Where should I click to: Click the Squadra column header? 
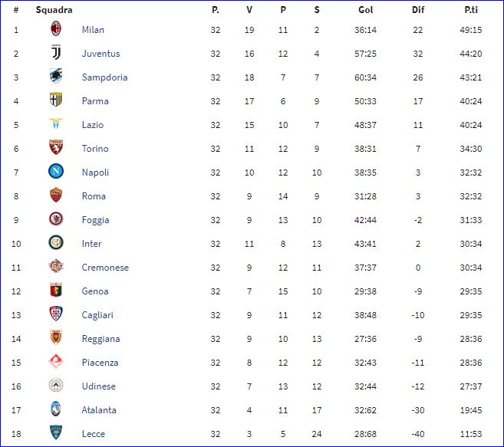54,10
